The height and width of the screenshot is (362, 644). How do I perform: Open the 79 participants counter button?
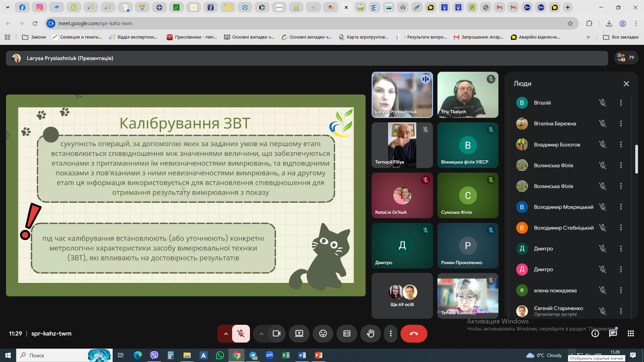pyautogui.click(x=626, y=58)
